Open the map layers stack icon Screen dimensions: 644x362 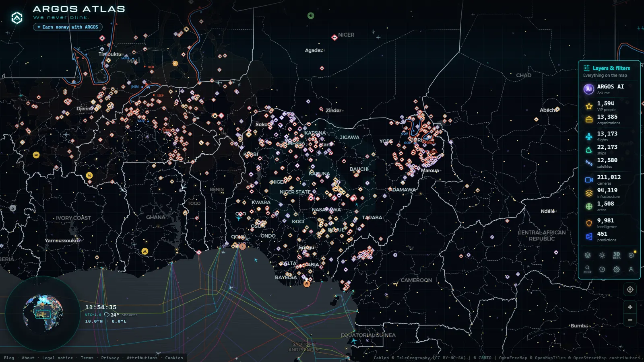tap(588, 255)
